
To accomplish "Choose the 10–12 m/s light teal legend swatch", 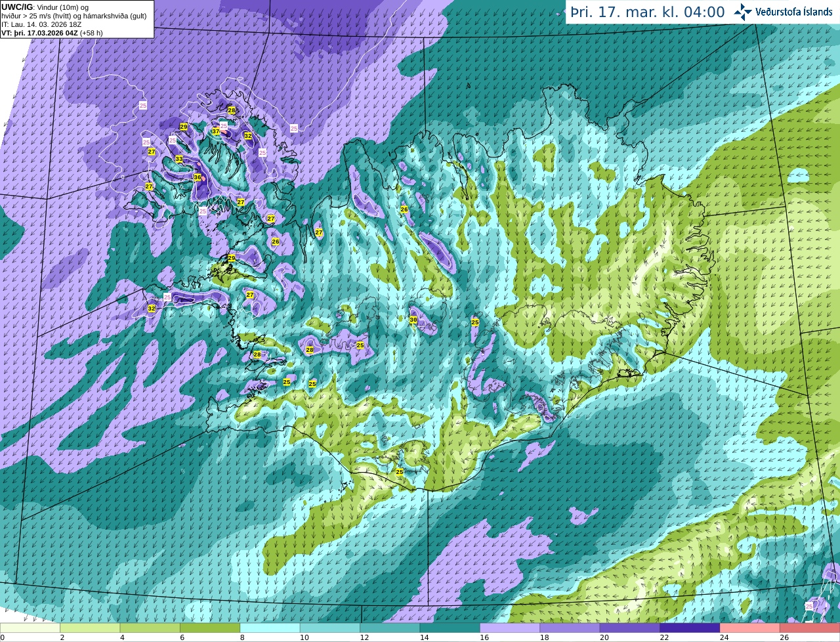I will (x=330, y=628).
